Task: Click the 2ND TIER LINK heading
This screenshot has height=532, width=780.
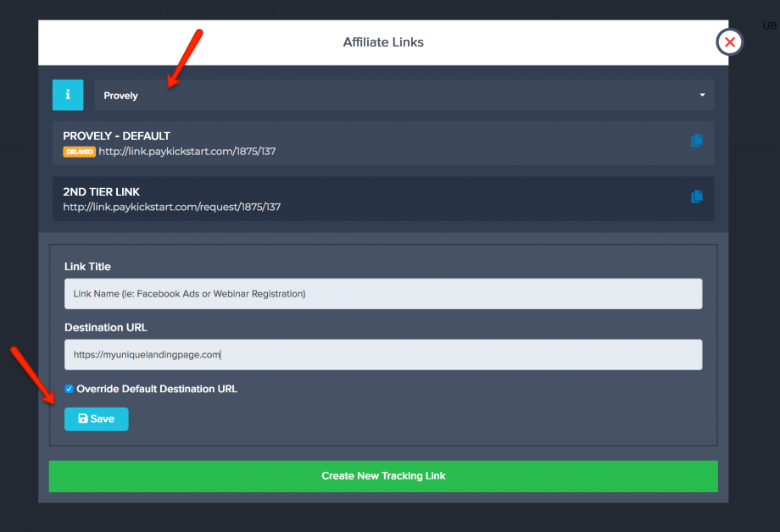Action: pos(101,191)
